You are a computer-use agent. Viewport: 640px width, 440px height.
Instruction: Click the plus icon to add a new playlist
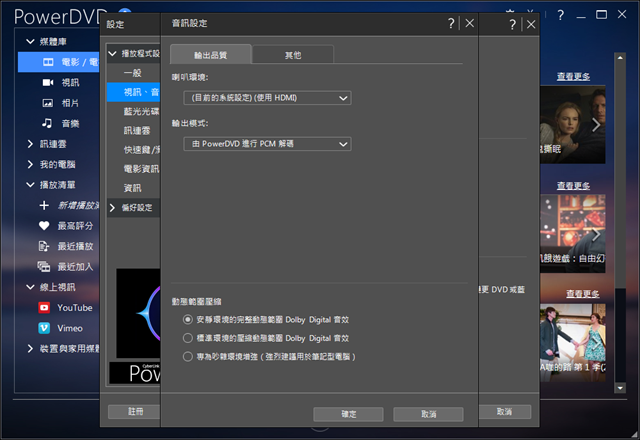44,205
